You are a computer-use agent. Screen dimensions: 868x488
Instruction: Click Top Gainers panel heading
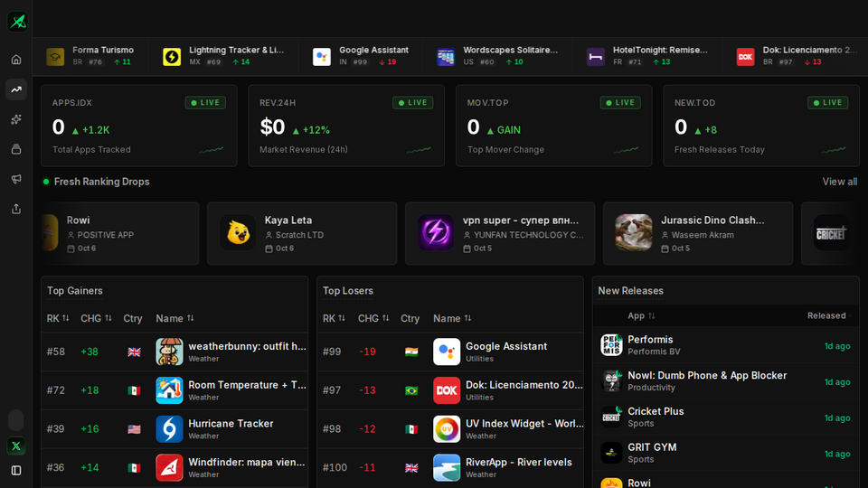[x=75, y=291]
